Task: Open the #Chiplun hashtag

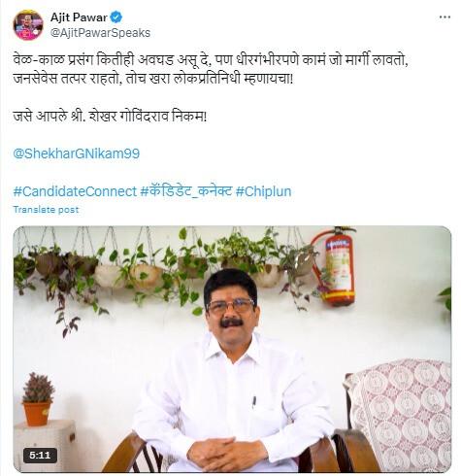Action: point(263,191)
